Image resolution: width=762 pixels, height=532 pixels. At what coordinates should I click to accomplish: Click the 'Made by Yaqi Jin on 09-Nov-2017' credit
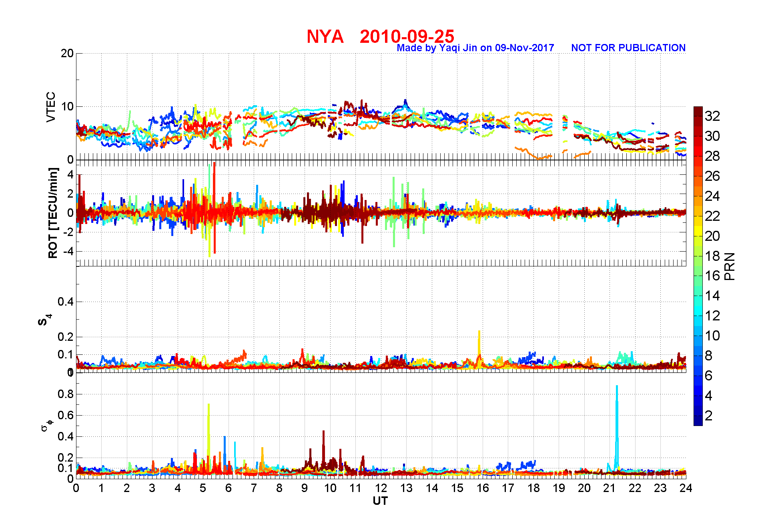(x=475, y=48)
